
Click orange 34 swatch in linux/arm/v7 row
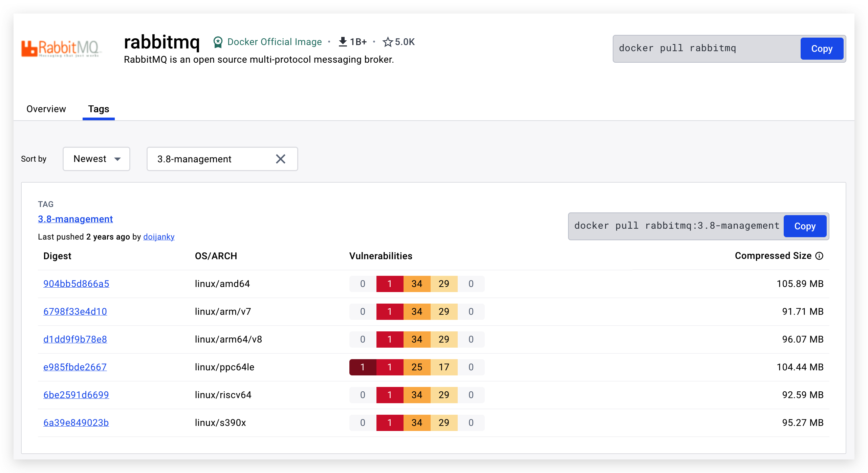[417, 312]
